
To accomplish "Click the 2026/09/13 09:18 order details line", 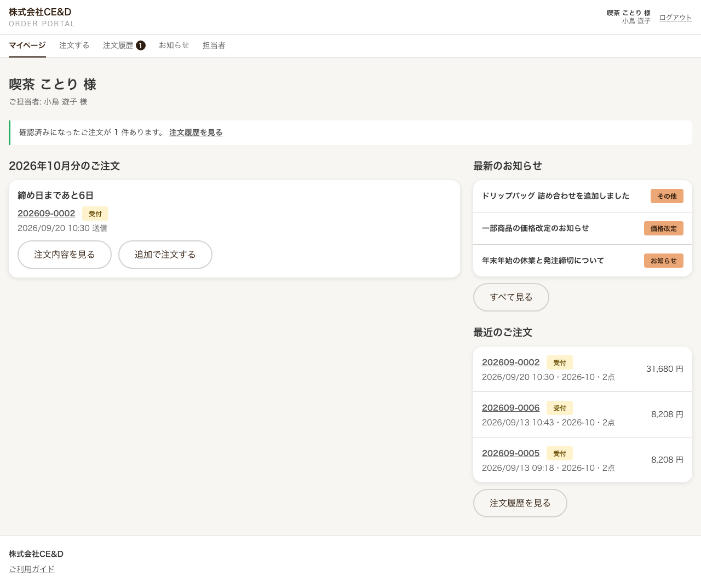I will tap(548, 468).
